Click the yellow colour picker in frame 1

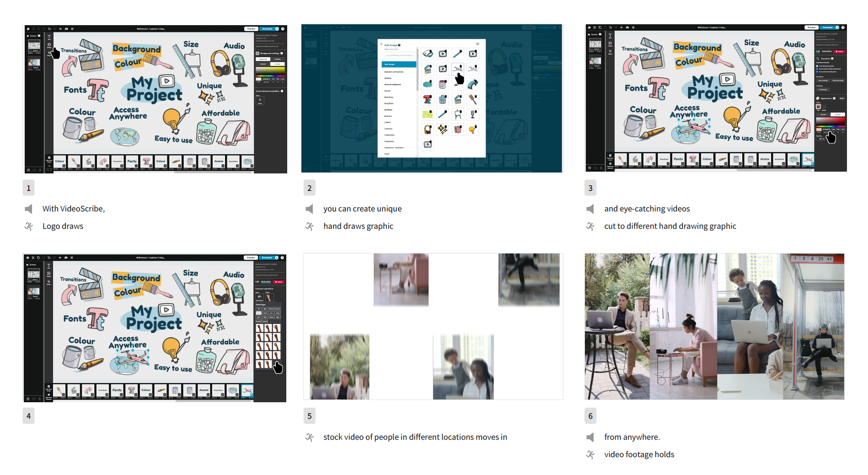pos(270,71)
